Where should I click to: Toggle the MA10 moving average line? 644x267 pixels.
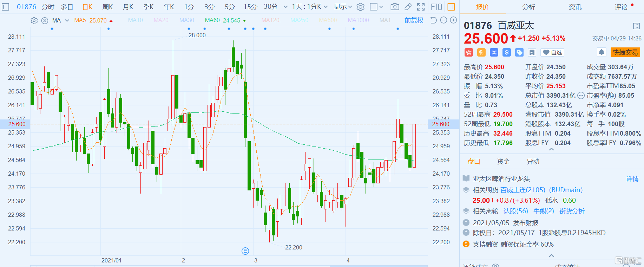136,20
